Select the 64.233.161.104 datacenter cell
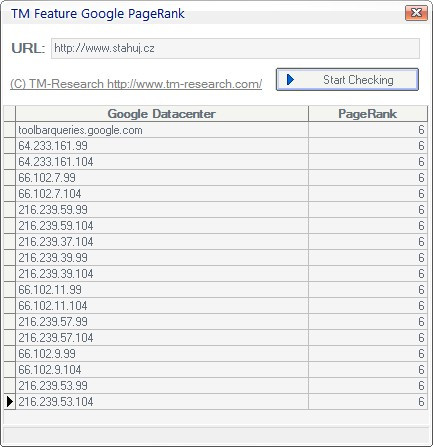This screenshot has width=433, height=447. 162,162
